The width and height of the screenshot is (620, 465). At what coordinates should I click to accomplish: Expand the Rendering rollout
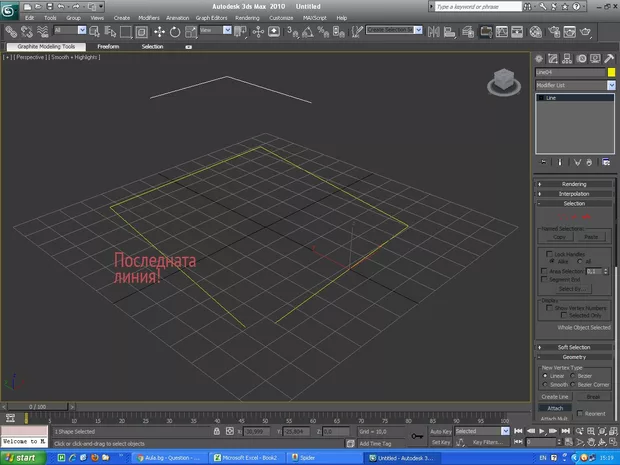click(x=574, y=184)
